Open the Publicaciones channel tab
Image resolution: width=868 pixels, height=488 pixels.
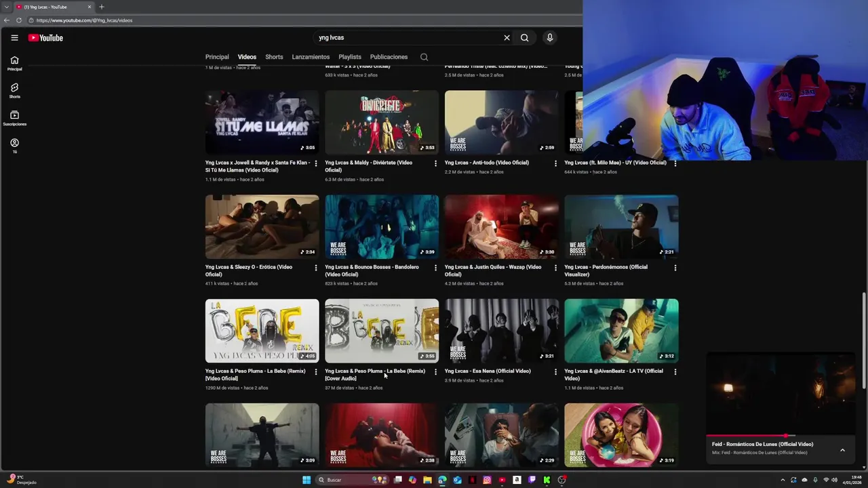click(389, 57)
